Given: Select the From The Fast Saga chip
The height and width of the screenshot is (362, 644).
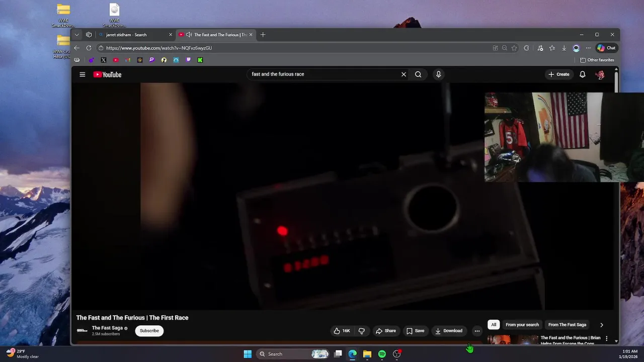Looking at the screenshot, I should point(567,325).
